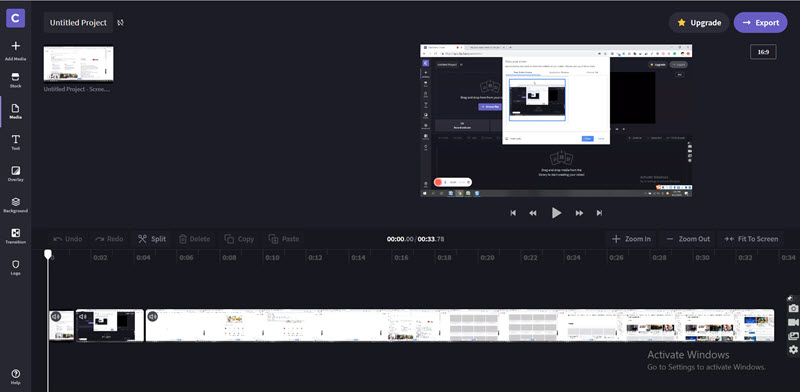Click the 0:34 mark on timeline ruler
Screen dimensions: 800x392
coord(789,258)
